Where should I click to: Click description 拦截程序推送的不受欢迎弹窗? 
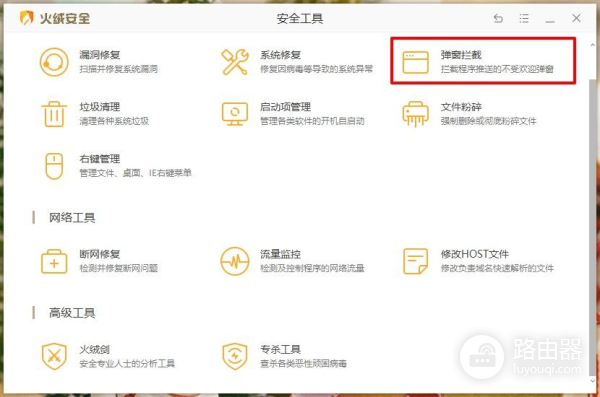(497, 69)
